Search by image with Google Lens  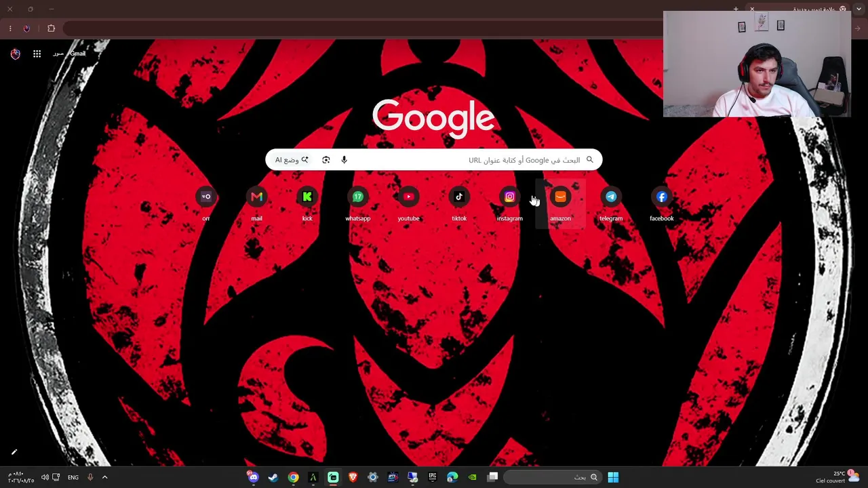pyautogui.click(x=326, y=160)
